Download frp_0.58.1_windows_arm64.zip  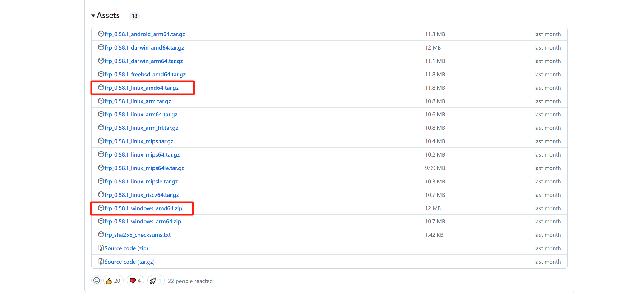tap(143, 222)
